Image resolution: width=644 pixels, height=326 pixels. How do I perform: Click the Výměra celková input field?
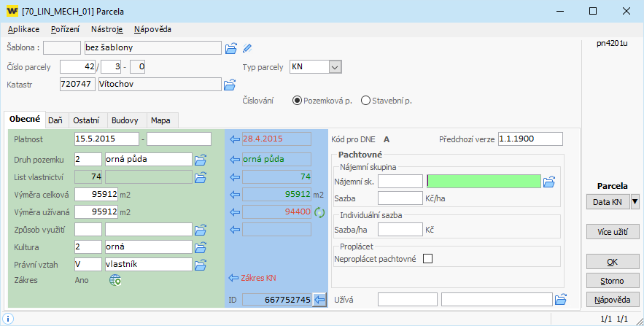point(96,194)
